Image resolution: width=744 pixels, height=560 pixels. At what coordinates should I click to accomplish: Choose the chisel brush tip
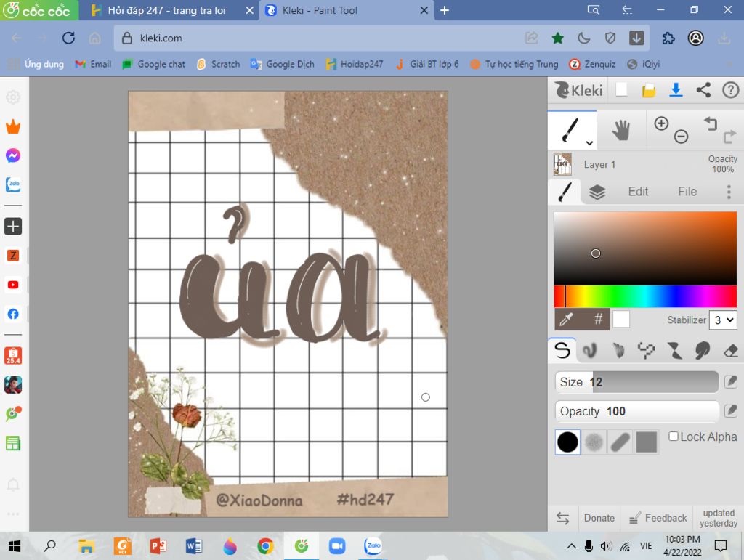pyautogui.click(x=620, y=442)
